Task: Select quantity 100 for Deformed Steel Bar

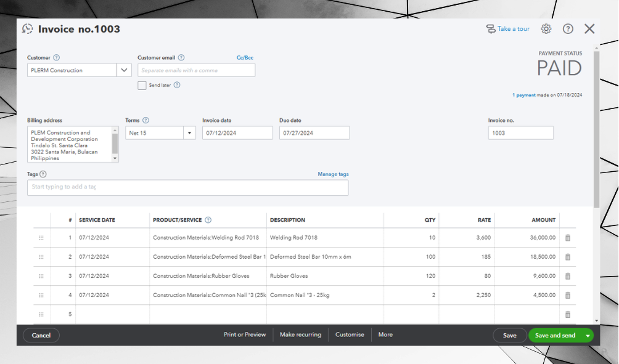Action: (411, 257)
